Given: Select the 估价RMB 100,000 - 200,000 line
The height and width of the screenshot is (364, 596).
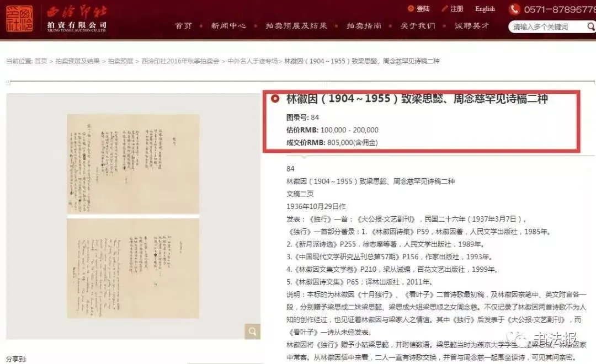Looking at the screenshot, I should (x=332, y=130).
